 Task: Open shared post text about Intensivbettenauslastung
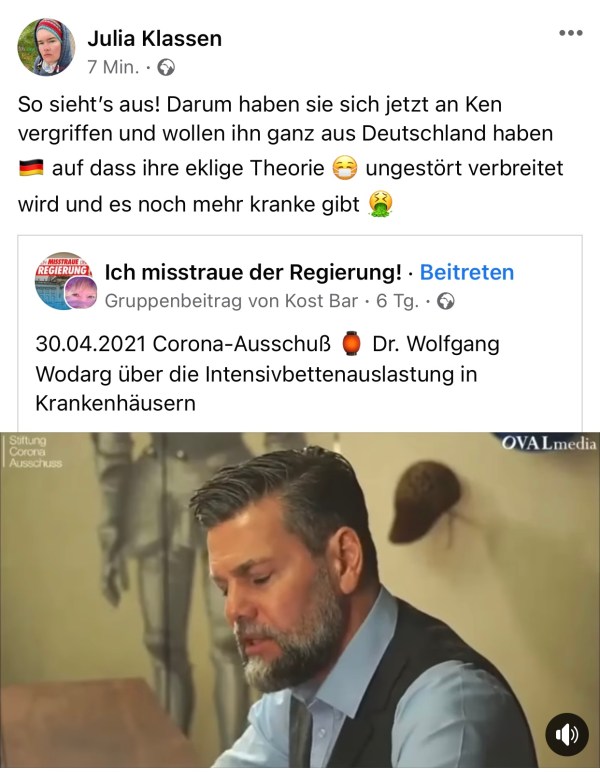click(267, 374)
